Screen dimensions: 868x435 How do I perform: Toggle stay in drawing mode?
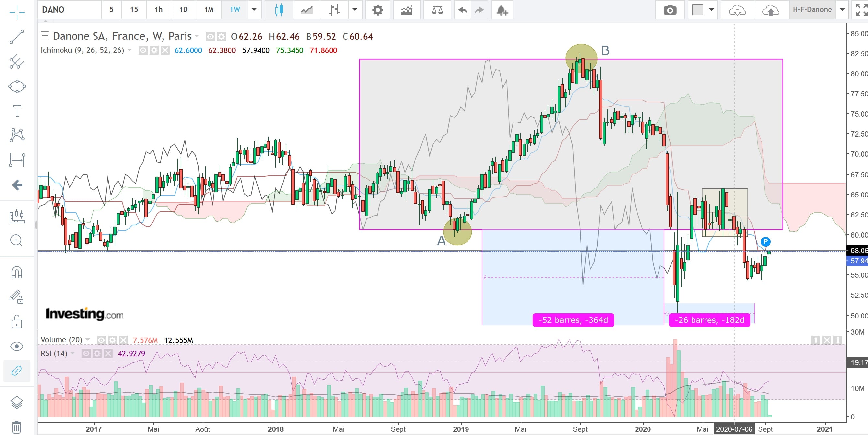click(x=17, y=296)
